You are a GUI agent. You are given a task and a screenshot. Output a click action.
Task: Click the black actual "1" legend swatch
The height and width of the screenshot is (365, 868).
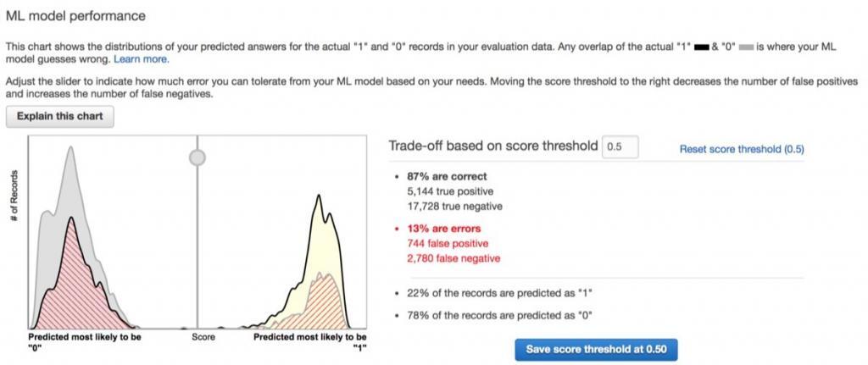(x=702, y=47)
